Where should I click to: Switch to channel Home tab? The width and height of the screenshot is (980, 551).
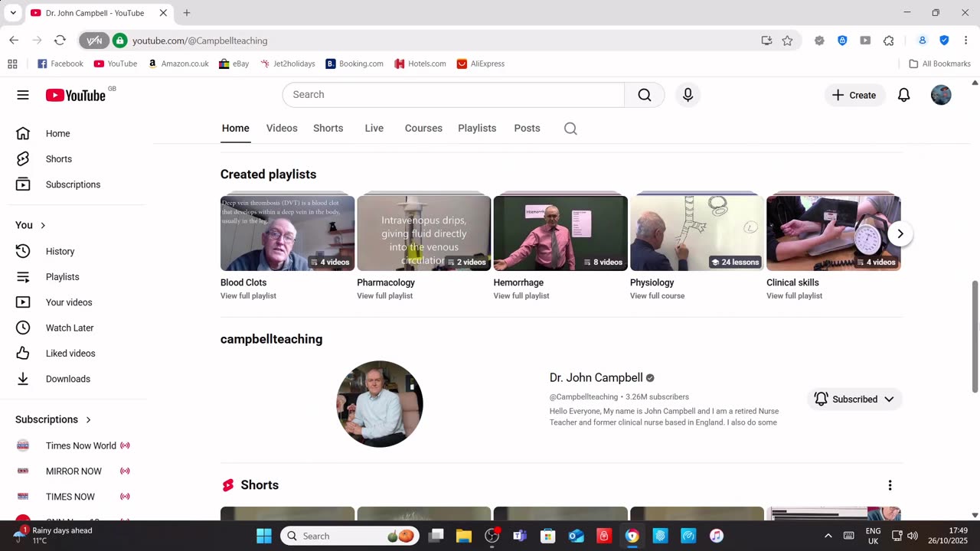tap(236, 129)
